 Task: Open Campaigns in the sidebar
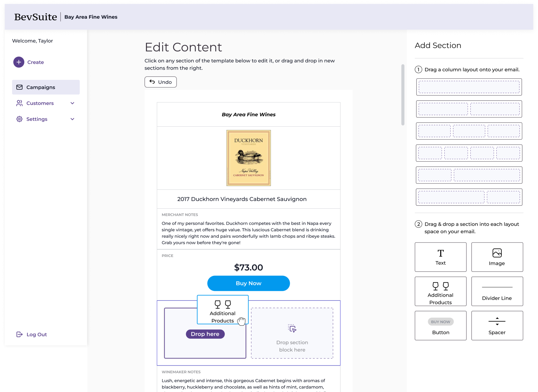46,87
